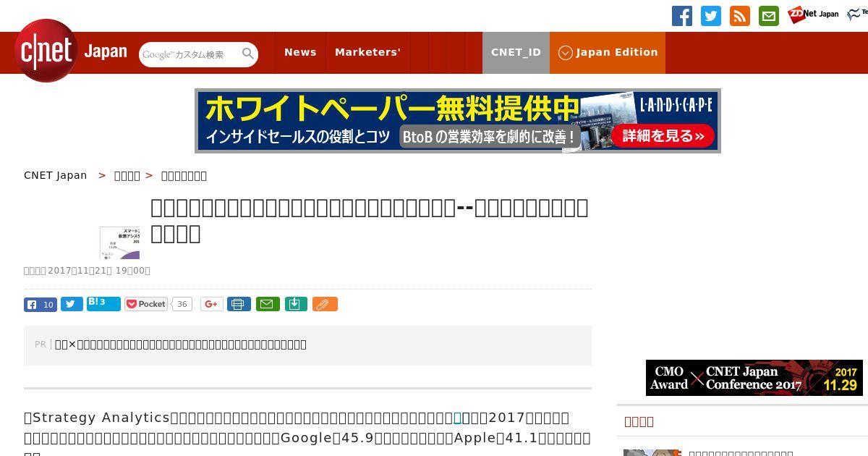
Task: Open the second breadcrumb category link
Action: pos(127,175)
